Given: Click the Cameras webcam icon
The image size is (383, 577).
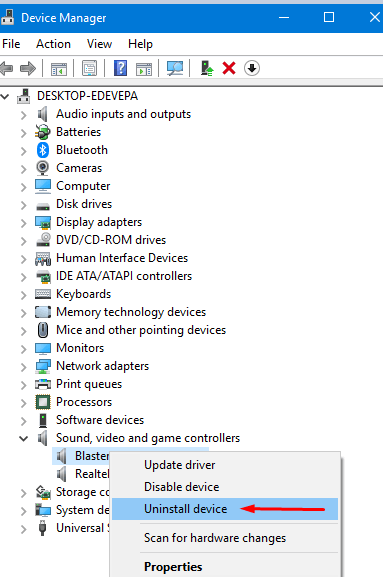Looking at the screenshot, I should coord(43,168).
